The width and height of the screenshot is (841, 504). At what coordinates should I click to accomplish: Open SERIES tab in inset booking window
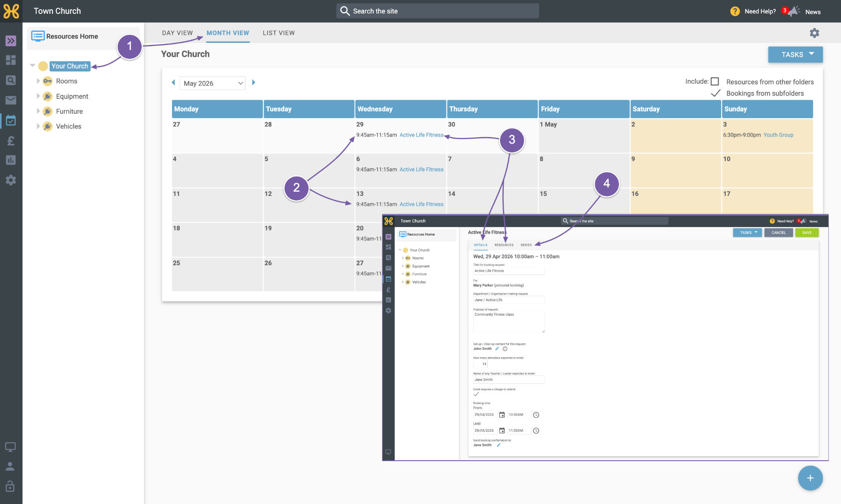point(526,245)
